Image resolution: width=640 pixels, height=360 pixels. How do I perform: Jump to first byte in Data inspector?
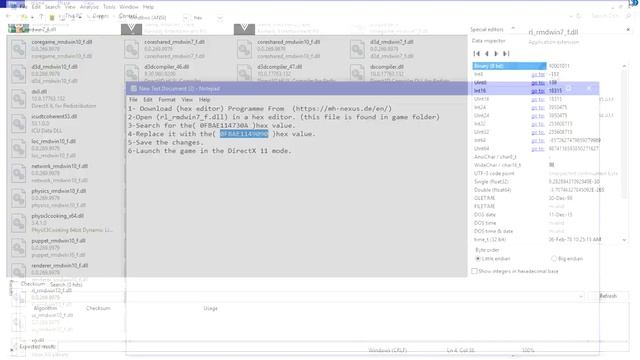[x=476, y=53]
